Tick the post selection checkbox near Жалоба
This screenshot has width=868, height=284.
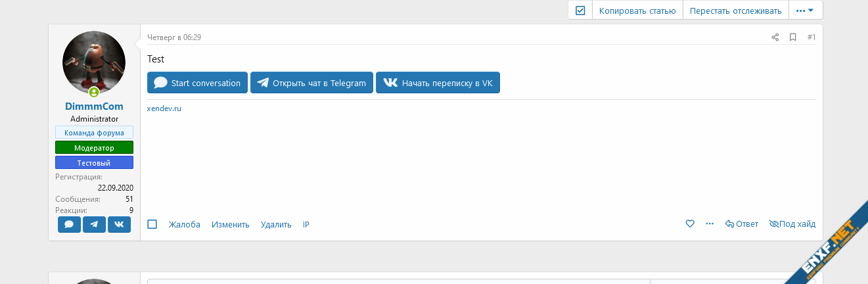click(152, 224)
